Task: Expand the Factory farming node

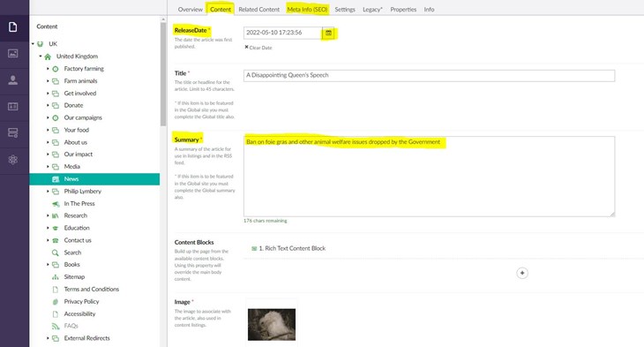Action: coord(48,69)
